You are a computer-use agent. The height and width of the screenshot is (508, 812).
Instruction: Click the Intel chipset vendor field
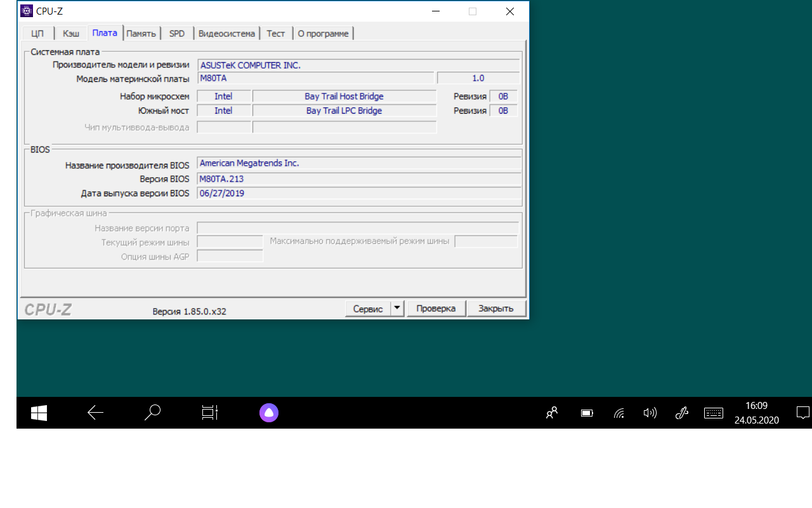(223, 97)
